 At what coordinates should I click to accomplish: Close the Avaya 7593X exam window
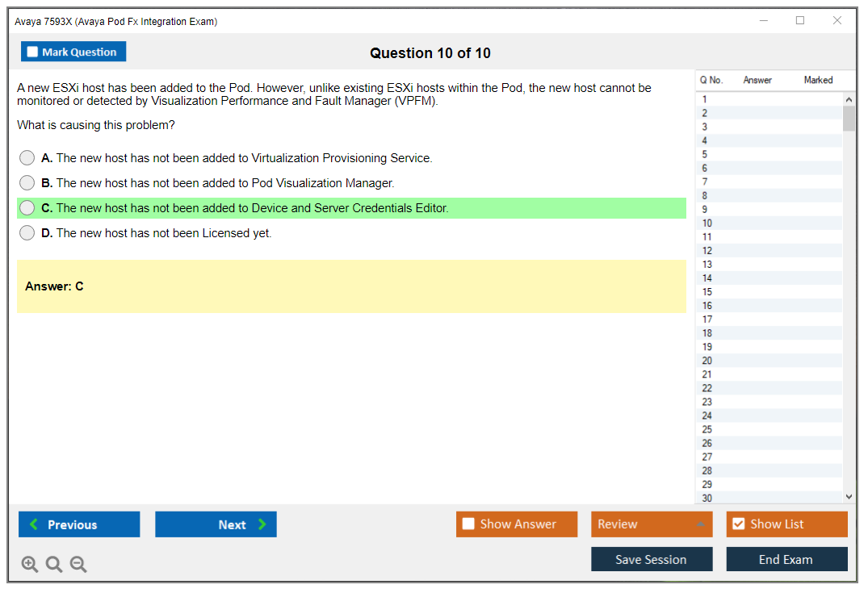pos(837,21)
